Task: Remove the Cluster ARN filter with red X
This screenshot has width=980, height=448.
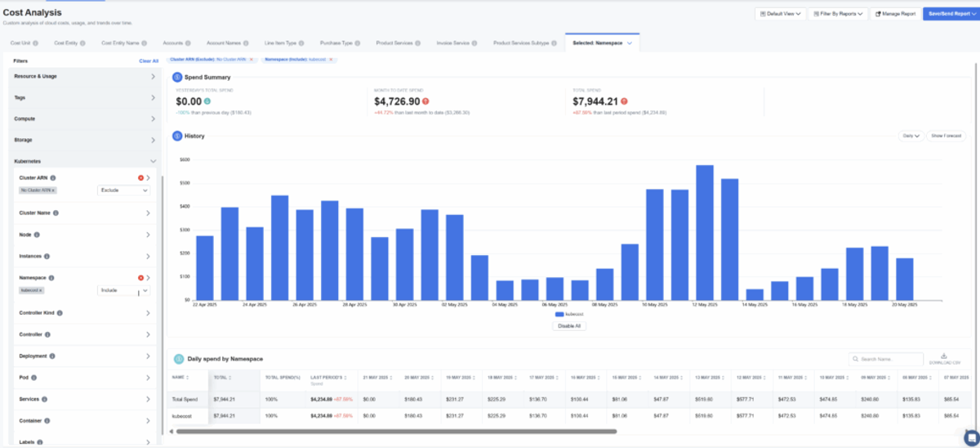Action: [x=140, y=177]
